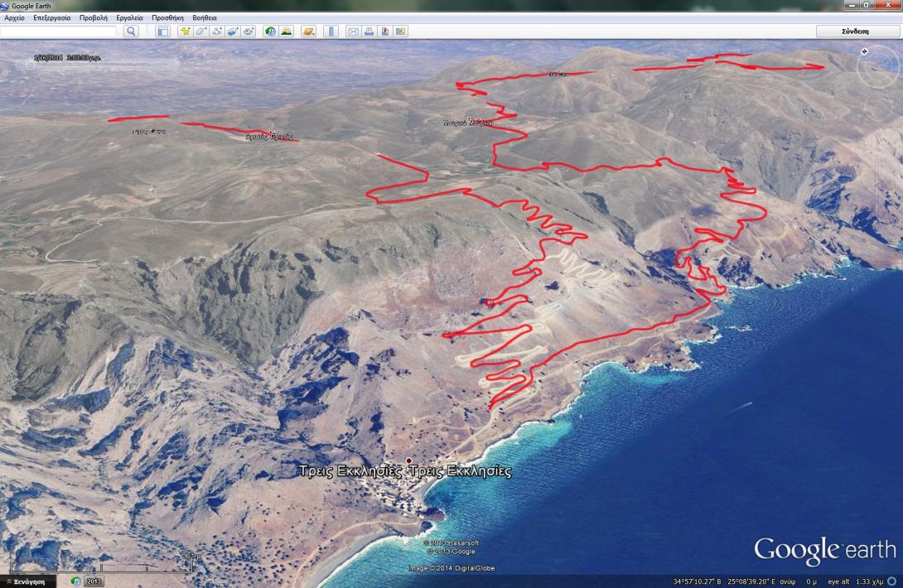Open the Εργαλεία menu

tap(129, 17)
